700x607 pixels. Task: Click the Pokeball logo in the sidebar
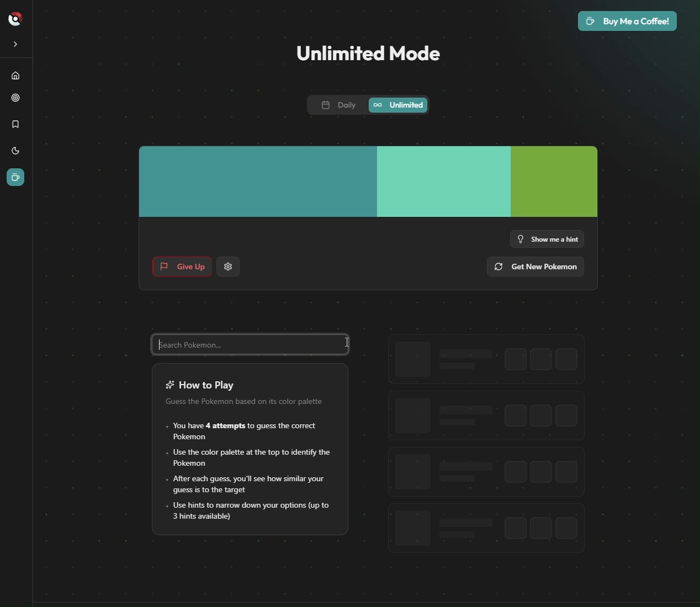pos(15,19)
